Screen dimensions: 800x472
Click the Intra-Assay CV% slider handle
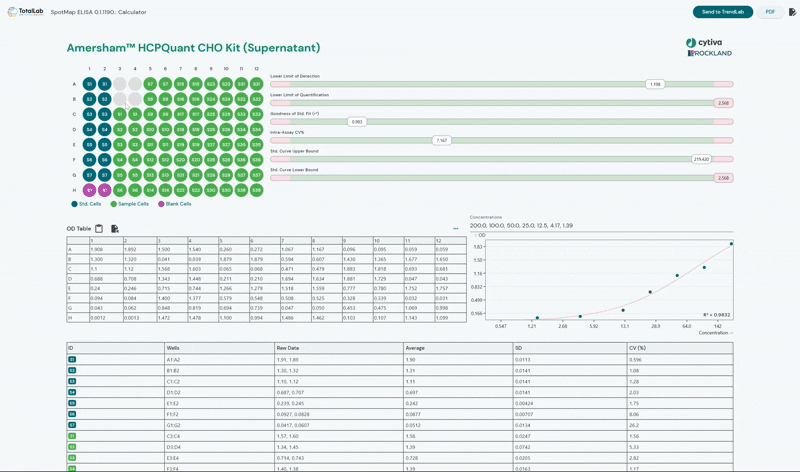pos(442,140)
